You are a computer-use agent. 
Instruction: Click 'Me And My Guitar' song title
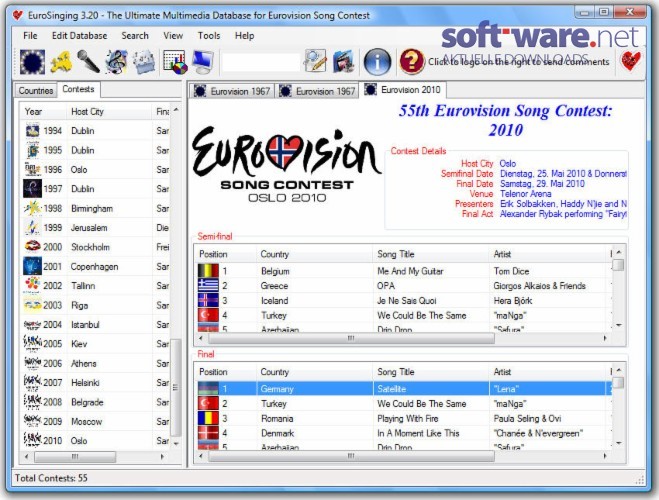coord(410,271)
